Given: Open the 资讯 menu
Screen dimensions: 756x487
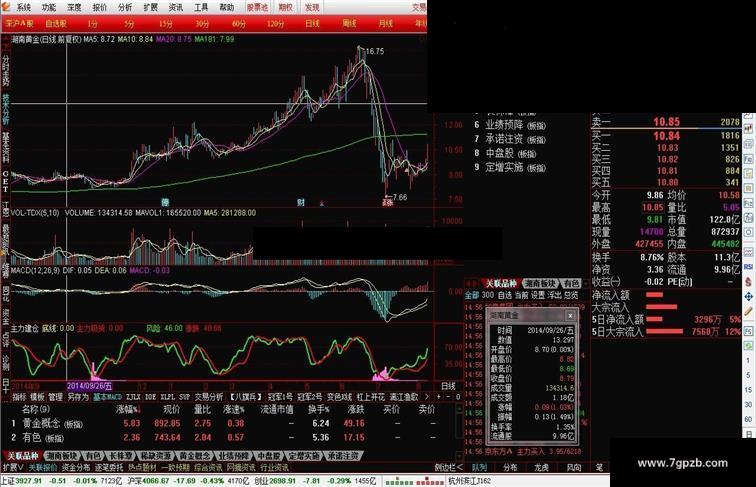Looking at the screenshot, I should [176, 7].
